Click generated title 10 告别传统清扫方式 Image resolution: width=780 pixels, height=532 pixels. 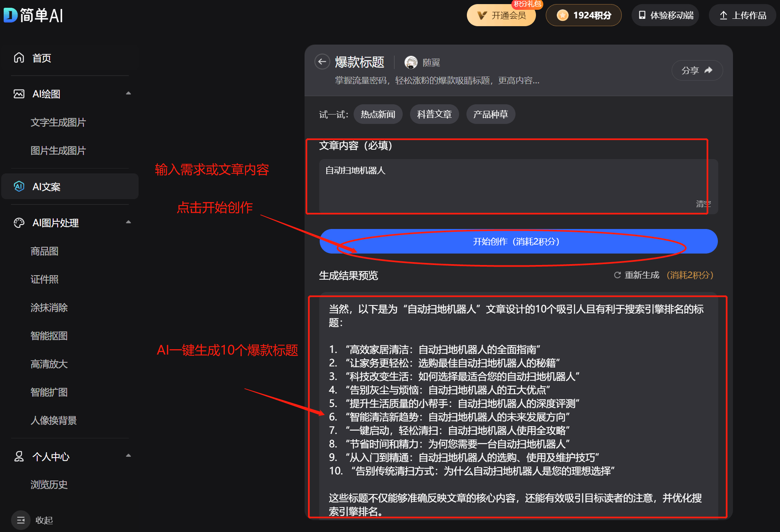pyautogui.click(x=472, y=471)
